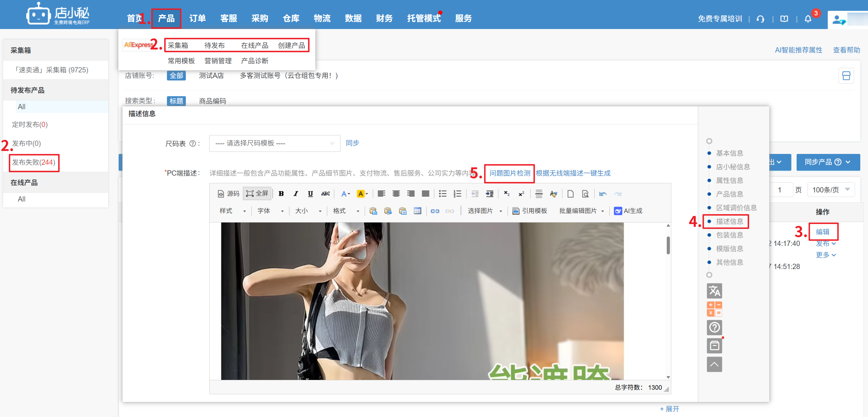Toggle 全屏 fullscreen editor mode

pyautogui.click(x=257, y=193)
